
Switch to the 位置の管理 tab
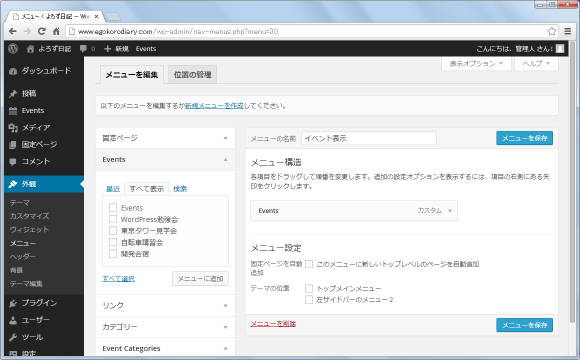[x=192, y=75]
